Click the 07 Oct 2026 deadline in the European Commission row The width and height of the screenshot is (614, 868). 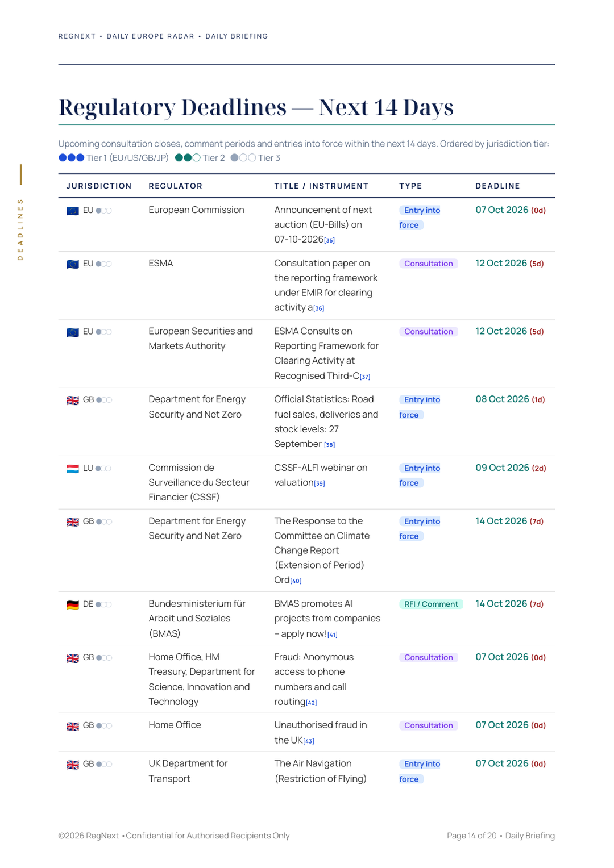pos(511,210)
